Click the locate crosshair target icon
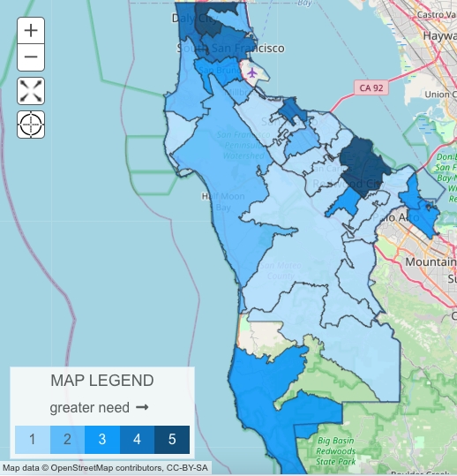The image size is (457, 476). click(x=31, y=125)
